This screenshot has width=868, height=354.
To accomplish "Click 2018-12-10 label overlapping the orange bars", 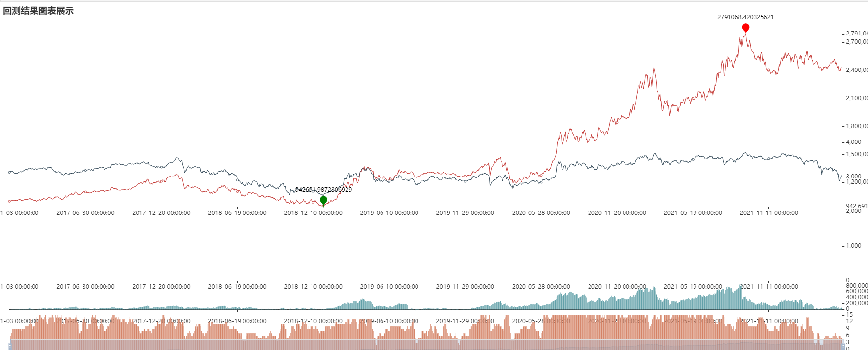I will [313, 321].
